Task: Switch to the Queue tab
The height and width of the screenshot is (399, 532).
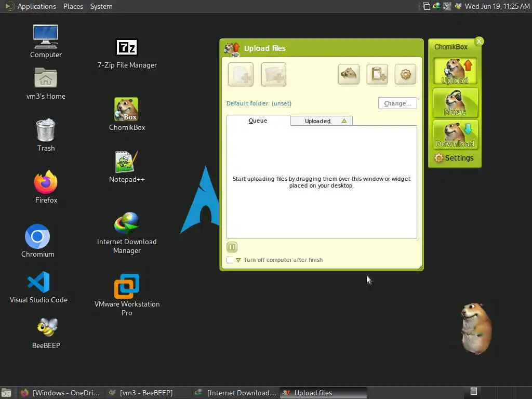Action: 258,121
